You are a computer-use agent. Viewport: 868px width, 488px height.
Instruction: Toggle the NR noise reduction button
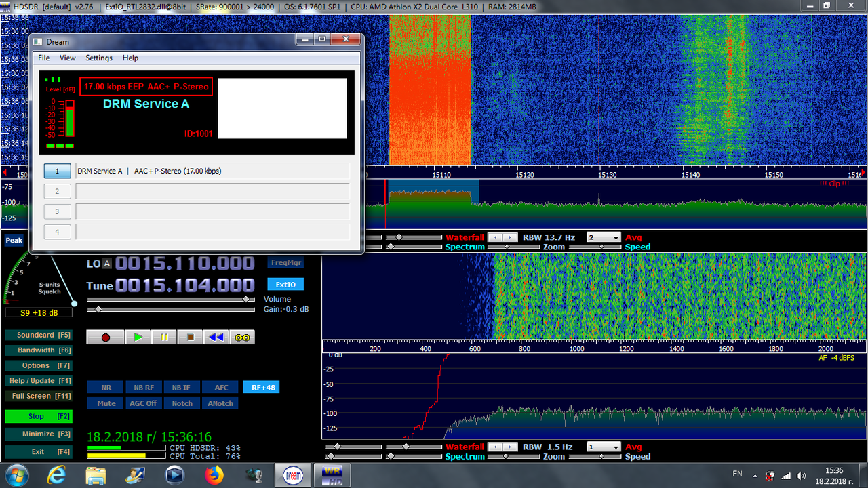tap(106, 388)
